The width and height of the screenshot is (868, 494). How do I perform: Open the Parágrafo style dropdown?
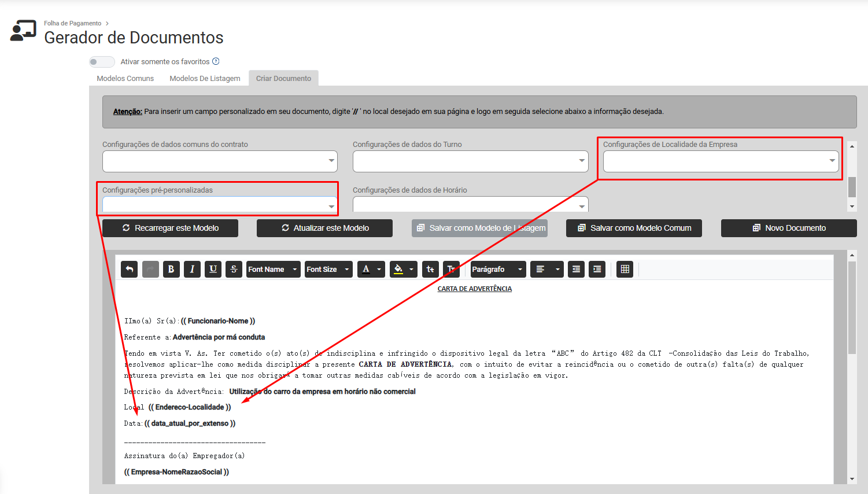[498, 269]
